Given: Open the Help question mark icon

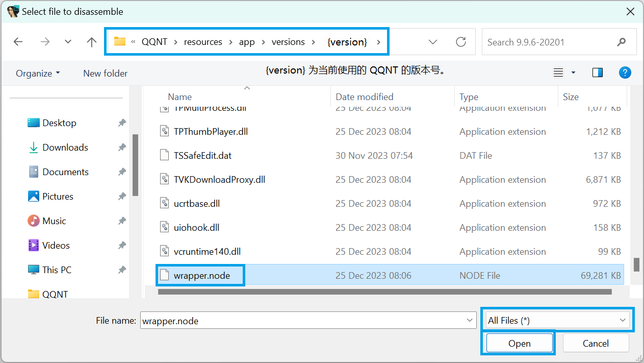Looking at the screenshot, I should pos(625,72).
